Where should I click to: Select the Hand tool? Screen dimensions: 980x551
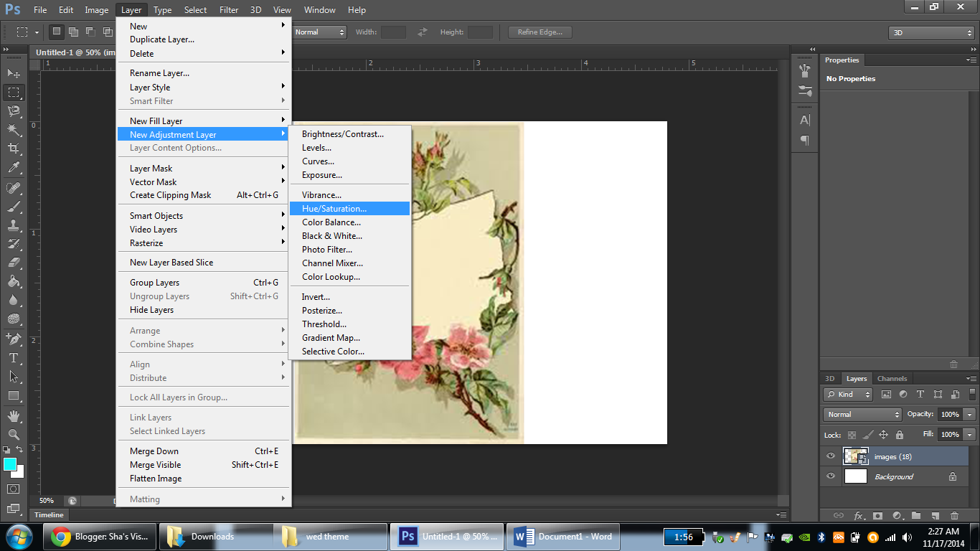(x=14, y=415)
